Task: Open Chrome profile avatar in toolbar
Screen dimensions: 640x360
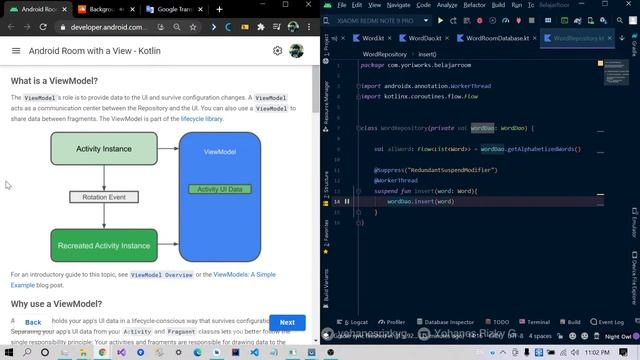Action: [293, 27]
